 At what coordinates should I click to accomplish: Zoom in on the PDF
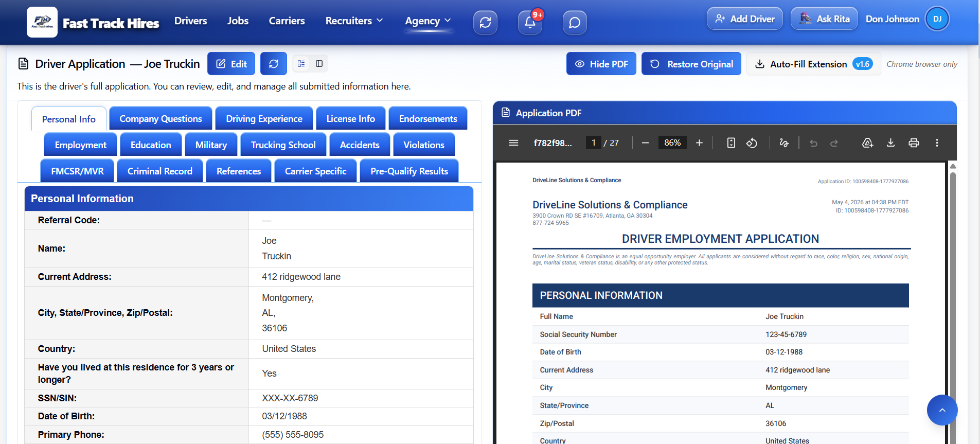pyautogui.click(x=699, y=143)
